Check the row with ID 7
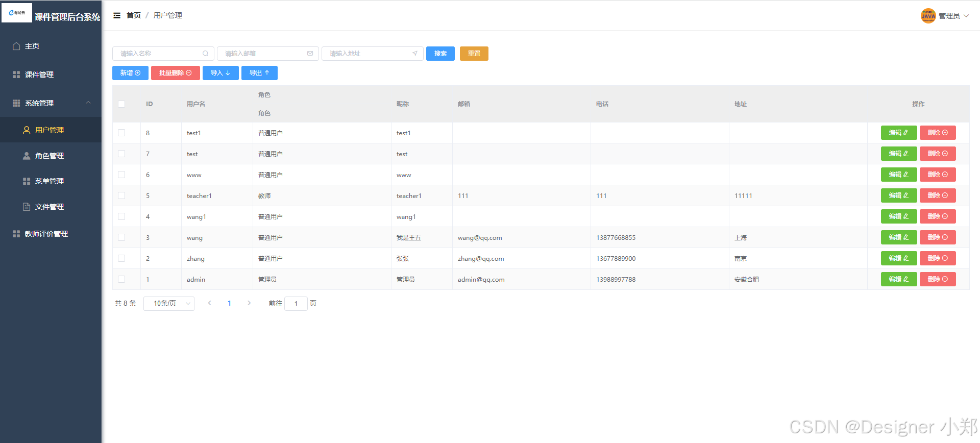980x443 pixels. (121, 154)
